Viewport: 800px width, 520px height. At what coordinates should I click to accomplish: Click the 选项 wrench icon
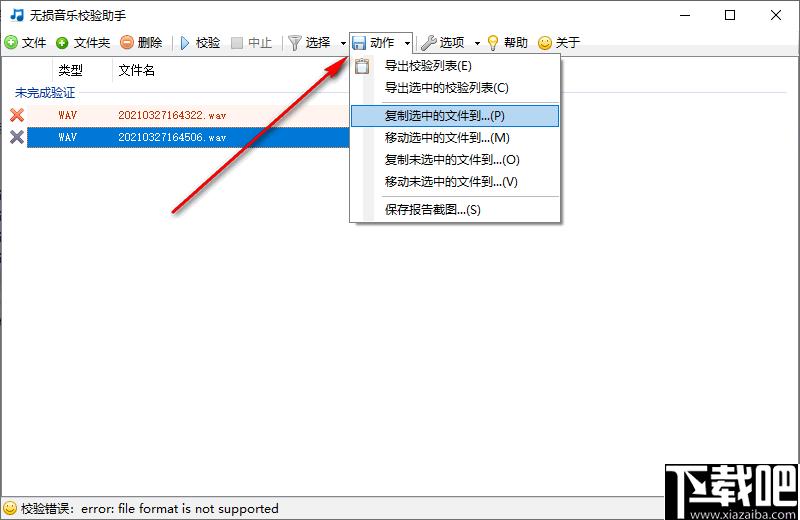[429, 43]
